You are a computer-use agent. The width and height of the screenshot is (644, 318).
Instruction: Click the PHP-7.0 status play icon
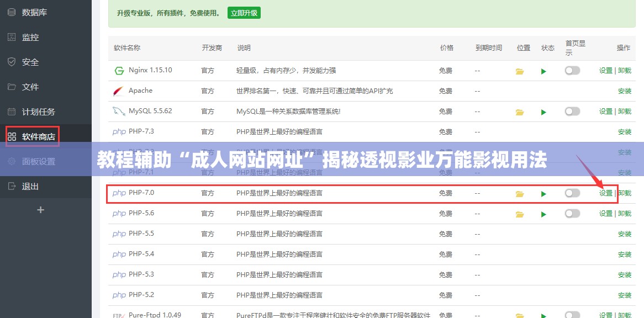544,194
